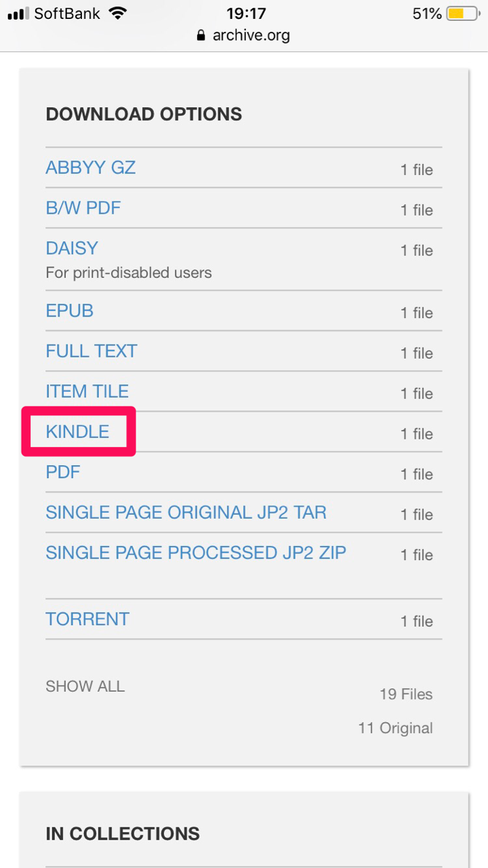Download the B/W PDF file

click(83, 208)
